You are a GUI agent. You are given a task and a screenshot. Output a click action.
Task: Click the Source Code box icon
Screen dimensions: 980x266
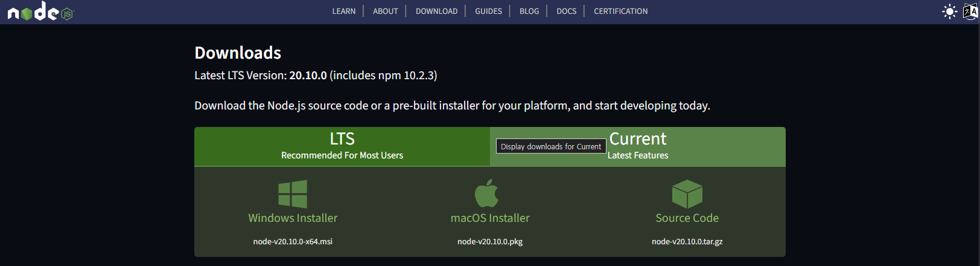tap(687, 194)
